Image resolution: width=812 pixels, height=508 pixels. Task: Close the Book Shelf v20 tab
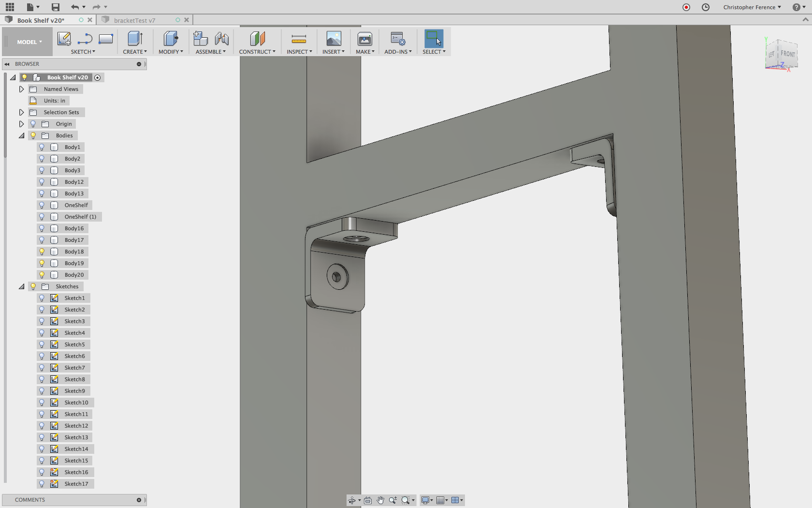90,20
